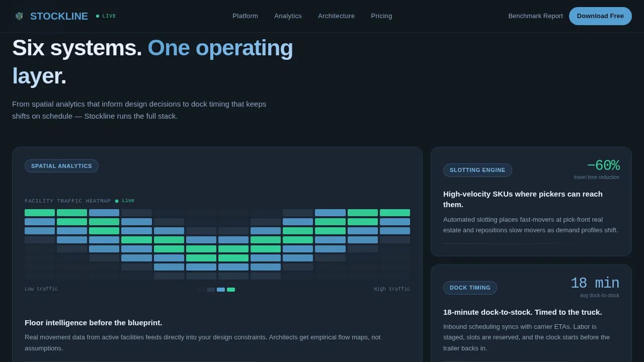
Task: Click the "18 min" metric value
Action: click(x=595, y=283)
